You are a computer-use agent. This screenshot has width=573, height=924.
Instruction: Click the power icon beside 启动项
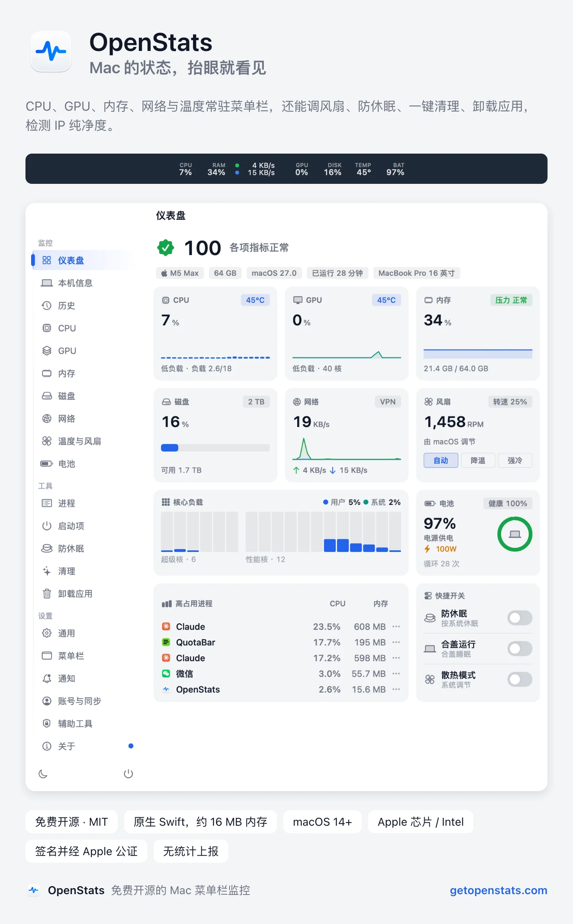47,526
